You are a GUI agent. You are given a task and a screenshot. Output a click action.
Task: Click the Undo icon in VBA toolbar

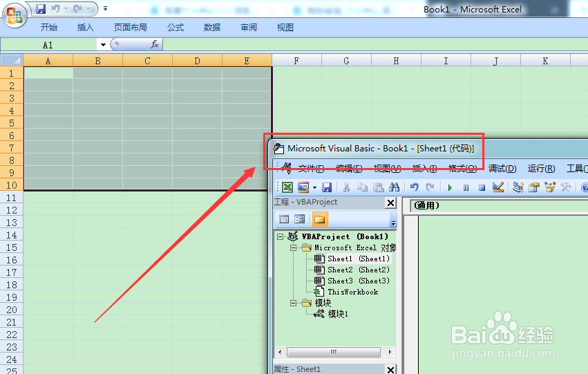click(415, 187)
